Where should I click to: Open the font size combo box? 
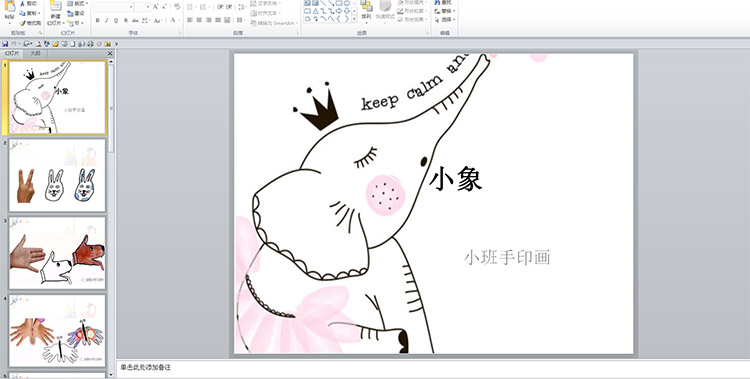[x=143, y=7]
